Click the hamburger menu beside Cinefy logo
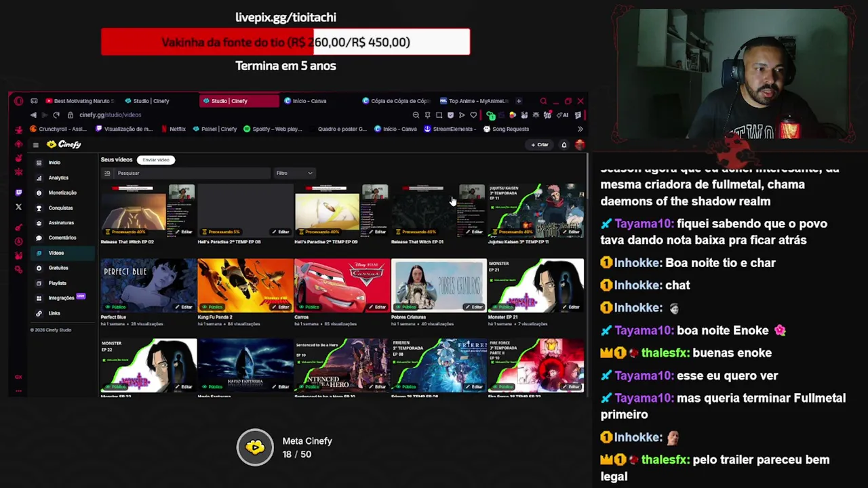This screenshot has height=488, width=868. tap(36, 144)
